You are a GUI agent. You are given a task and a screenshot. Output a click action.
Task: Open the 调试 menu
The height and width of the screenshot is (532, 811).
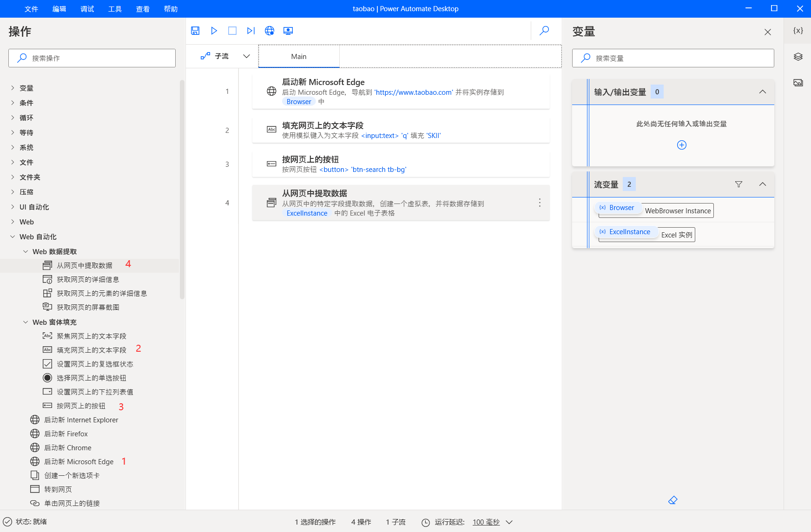click(87, 9)
